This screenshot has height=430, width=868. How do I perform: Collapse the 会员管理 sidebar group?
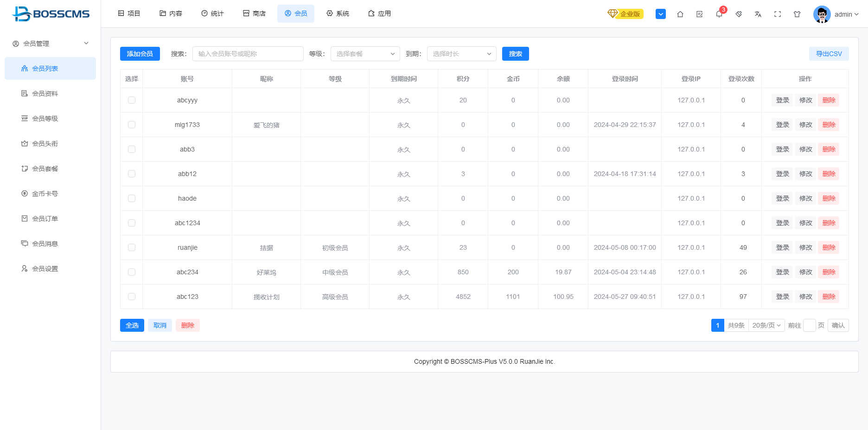[x=50, y=43]
